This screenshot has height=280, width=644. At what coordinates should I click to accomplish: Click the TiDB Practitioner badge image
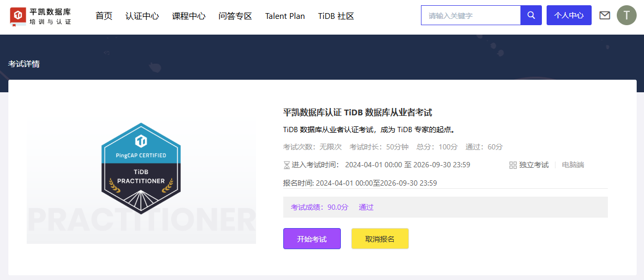pyautogui.click(x=141, y=168)
